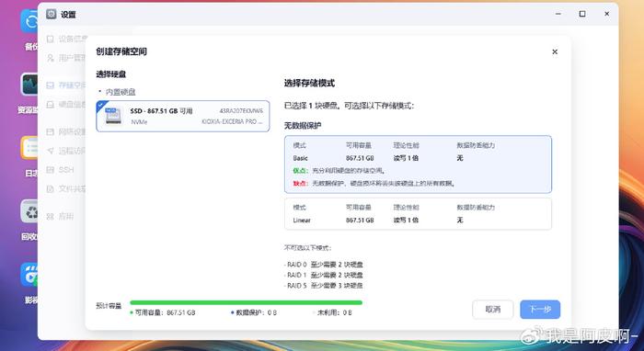Viewport: 644px width, 351px height.
Task: Click the 取消 button
Action: 492,309
